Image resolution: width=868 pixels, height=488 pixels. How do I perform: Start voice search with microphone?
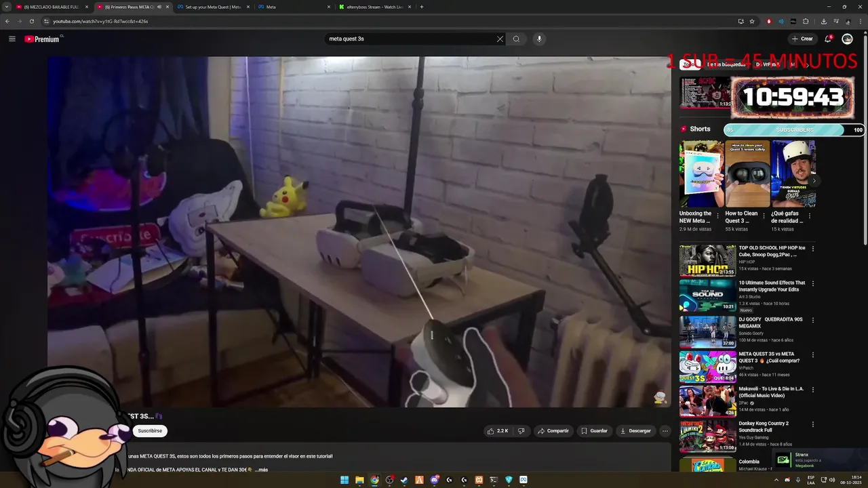tap(539, 39)
